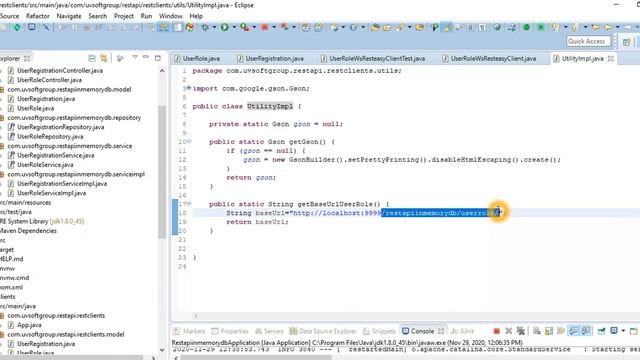Select the Maven Dependencies node
Viewport: 640px width, 360px height.
pos(28,231)
